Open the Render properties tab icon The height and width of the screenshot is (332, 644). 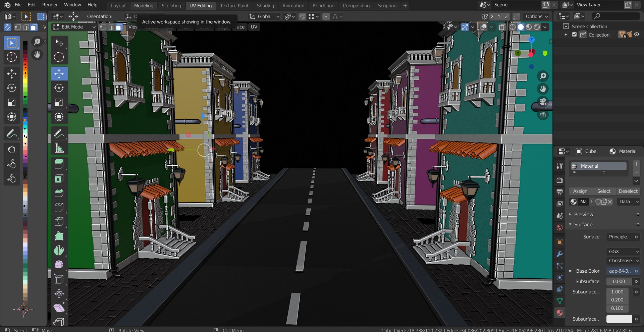coord(559,180)
